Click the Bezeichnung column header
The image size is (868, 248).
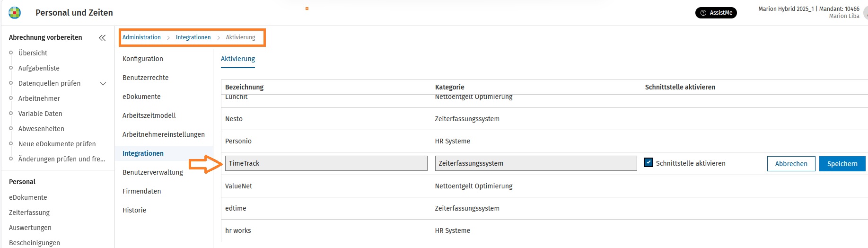pyautogui.click(x=244, y=87)
